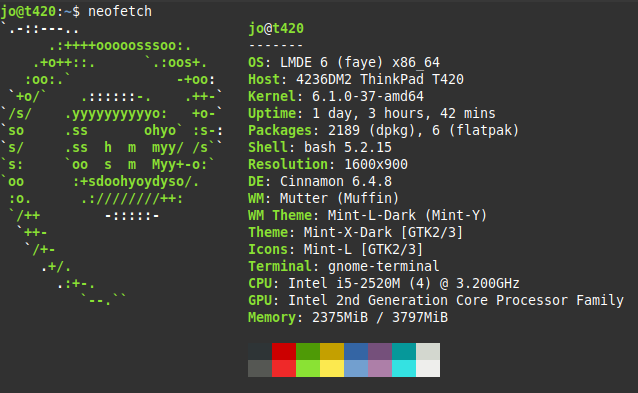Viewport: 638px width, 393px height.
Task: Click the 'Packages' label
Action: tap(280, 130)
